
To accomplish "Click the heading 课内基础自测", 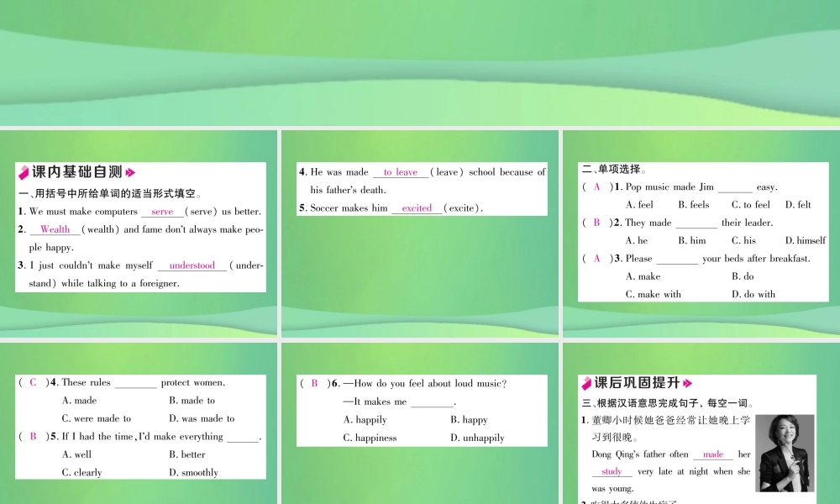I will pos(77,172).
